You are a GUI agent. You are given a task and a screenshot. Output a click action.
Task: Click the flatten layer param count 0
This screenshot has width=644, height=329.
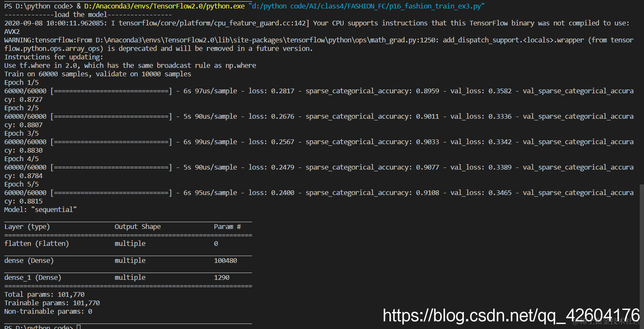216,243
